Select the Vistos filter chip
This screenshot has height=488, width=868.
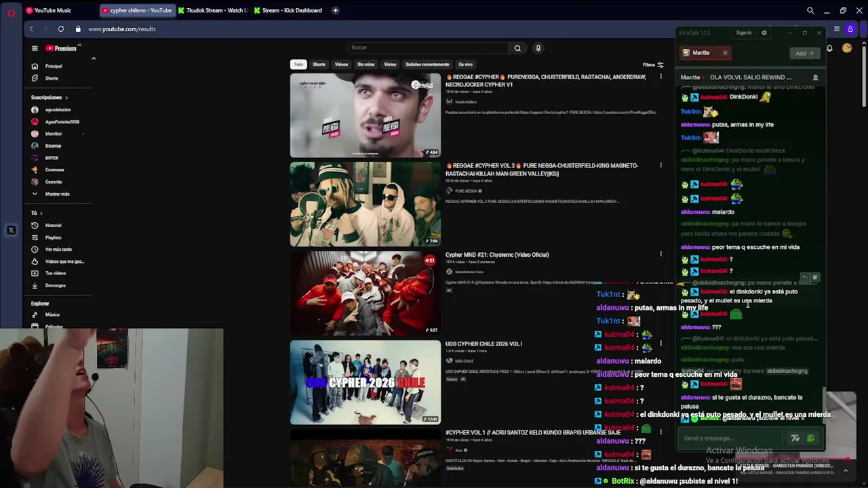[x=390, y=64]
